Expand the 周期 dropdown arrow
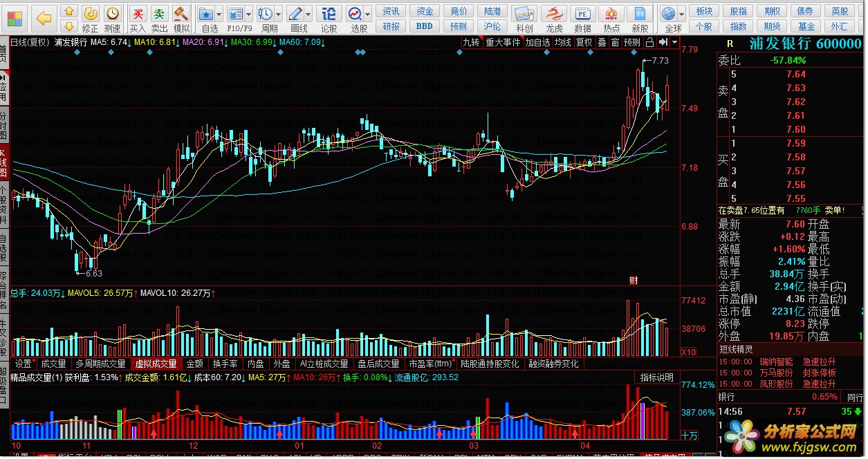The height and width of the screenshot is (459, 868). pos(278,14)
